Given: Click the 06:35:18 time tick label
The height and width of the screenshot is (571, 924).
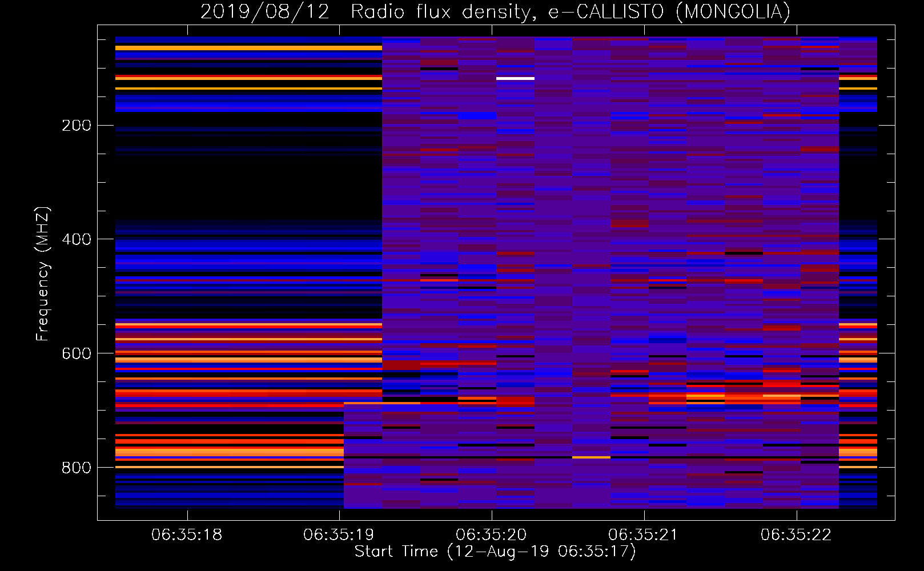Looking at the screenshot, I should 187,535.
